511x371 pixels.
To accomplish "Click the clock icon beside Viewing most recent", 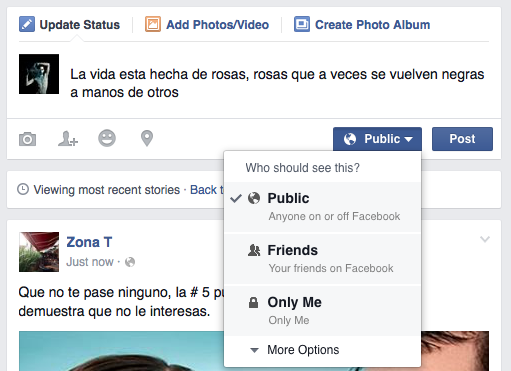I will pyautogui.click(x=23, y=189).
